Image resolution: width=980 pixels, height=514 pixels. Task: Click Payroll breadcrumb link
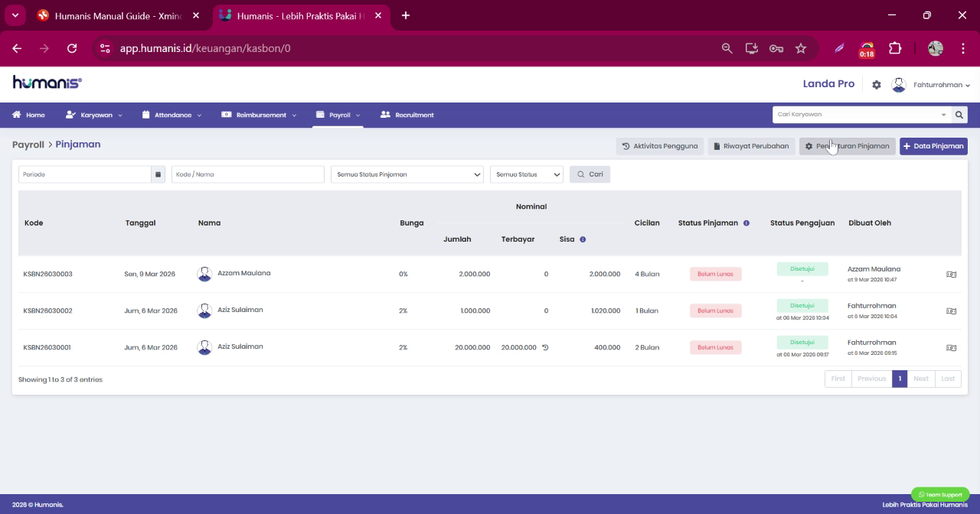click(x=28, y=144)
